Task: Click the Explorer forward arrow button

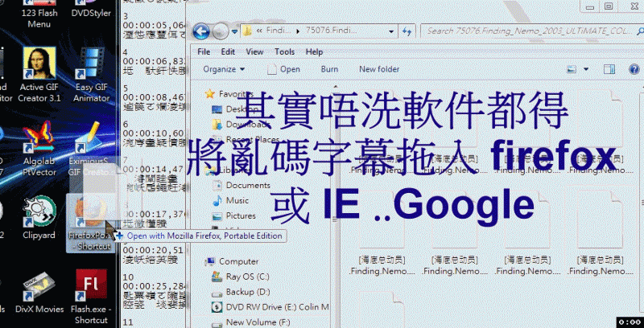Action: point(220,31)
